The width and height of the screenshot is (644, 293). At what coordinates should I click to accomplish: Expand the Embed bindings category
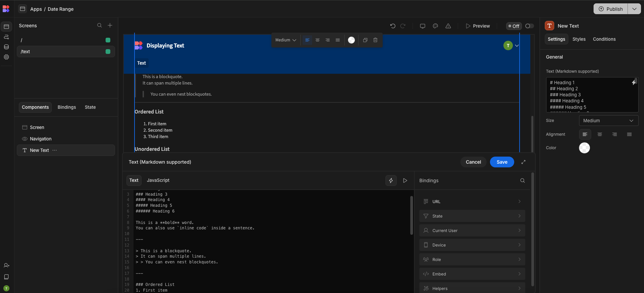point(472,274)
